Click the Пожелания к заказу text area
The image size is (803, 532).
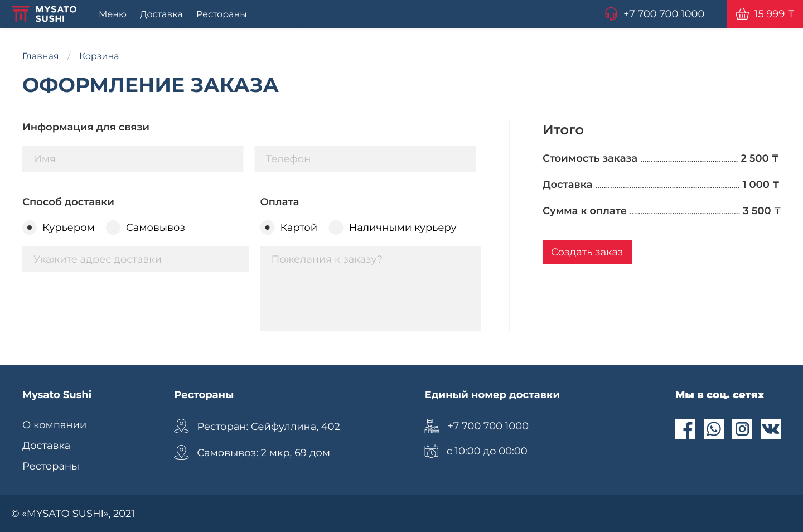(370, 288)
